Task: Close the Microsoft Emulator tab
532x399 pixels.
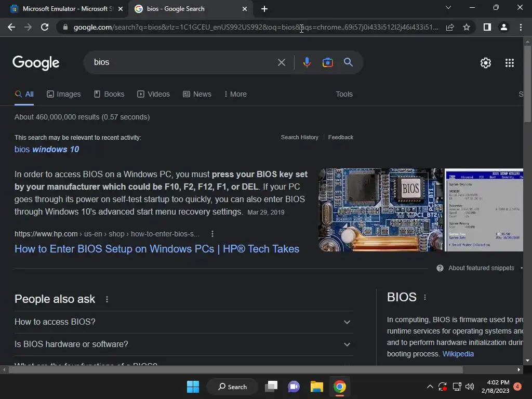Action: pyautogui.click(x=121, y=9)
